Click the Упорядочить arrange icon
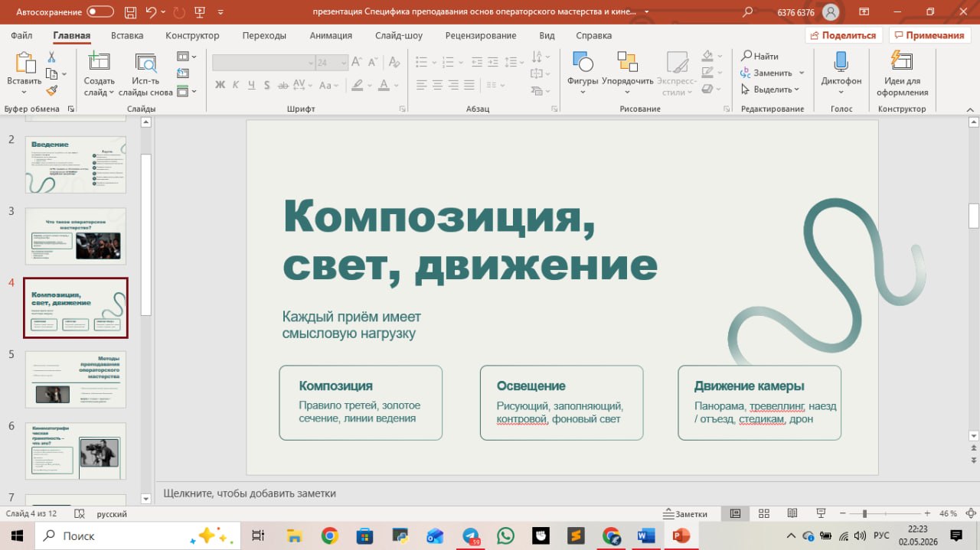The width and height of the screenshot is (980, 550). [x=627, y=63]
